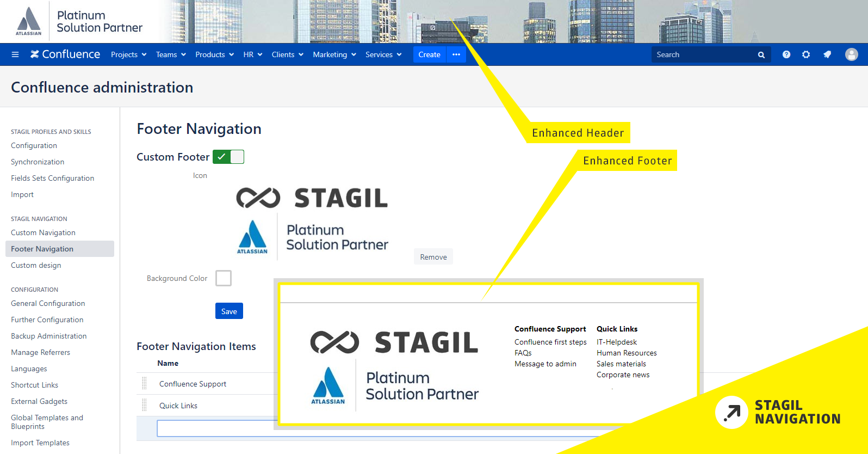Open Languages settings
Viewport: 868px width, 454px height.
(29, 369)
